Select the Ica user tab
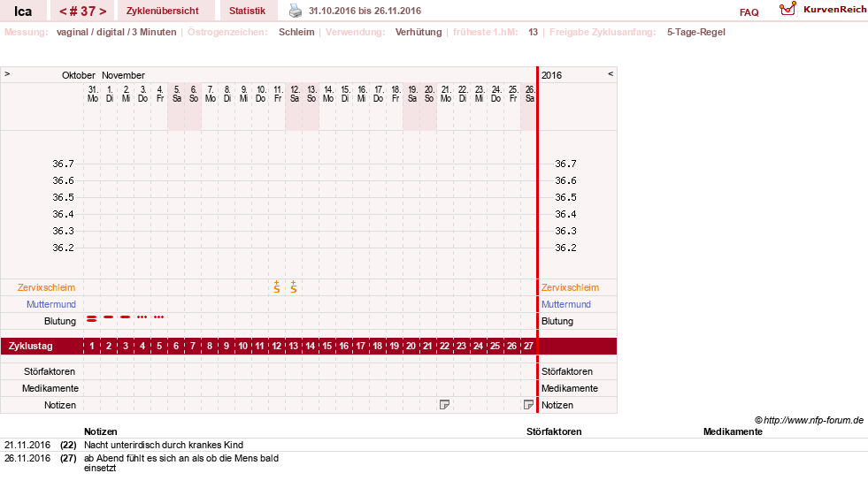Viewport: 868px width, 496px height. tap(23, 11)
